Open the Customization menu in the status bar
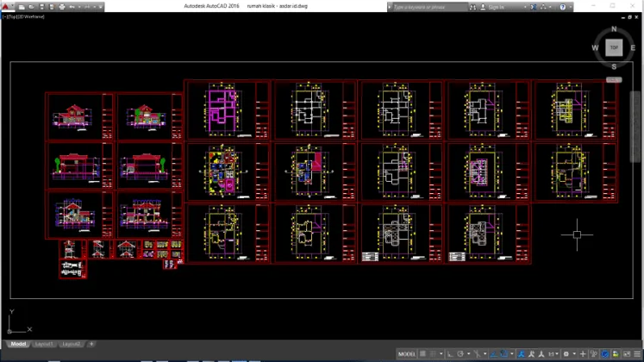Viewport: 644px width, 362px height. click(x=637, y=354)
